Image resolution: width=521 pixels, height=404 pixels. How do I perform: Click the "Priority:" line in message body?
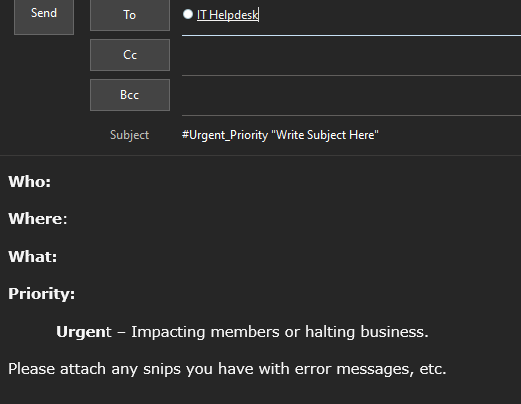click(42, 294)
